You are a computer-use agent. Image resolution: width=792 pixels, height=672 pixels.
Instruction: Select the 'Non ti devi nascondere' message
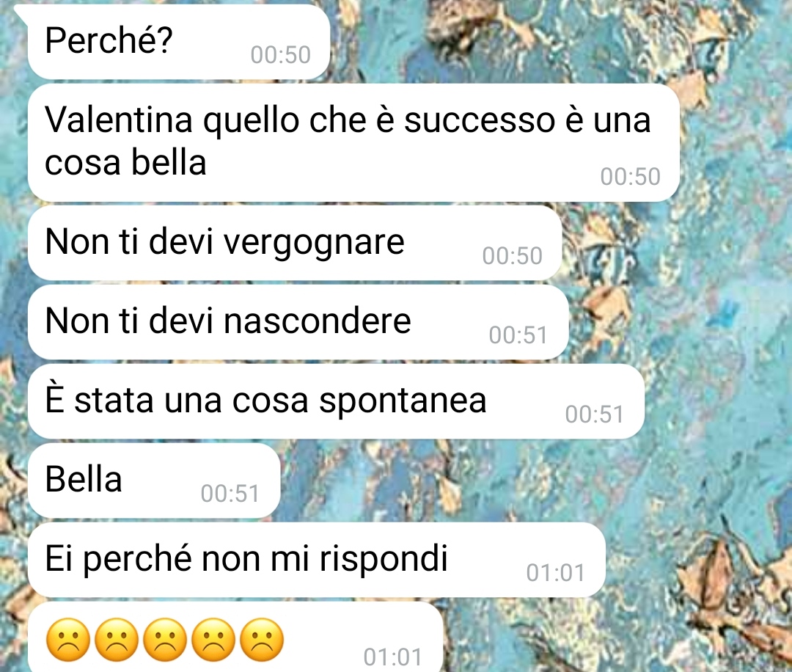(298, 322)
